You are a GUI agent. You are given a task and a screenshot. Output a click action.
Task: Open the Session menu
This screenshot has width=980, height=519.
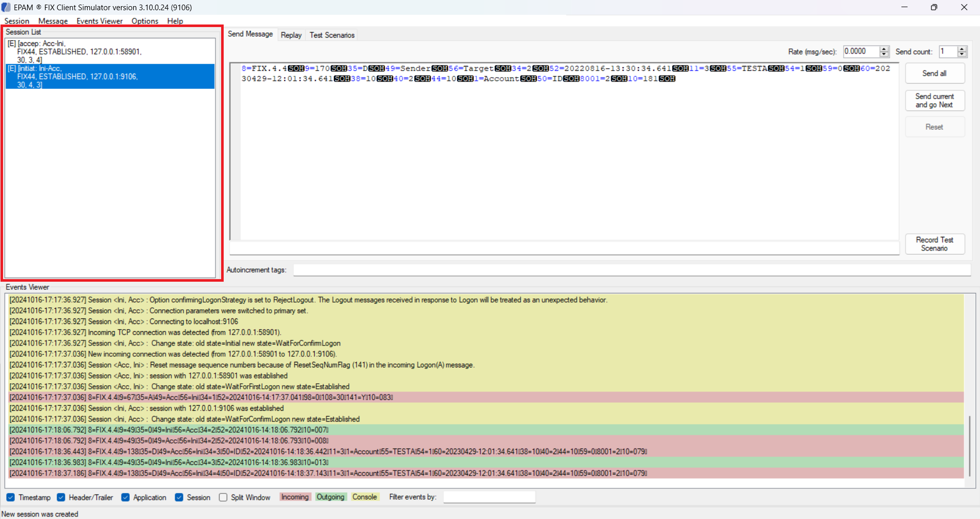17,21
